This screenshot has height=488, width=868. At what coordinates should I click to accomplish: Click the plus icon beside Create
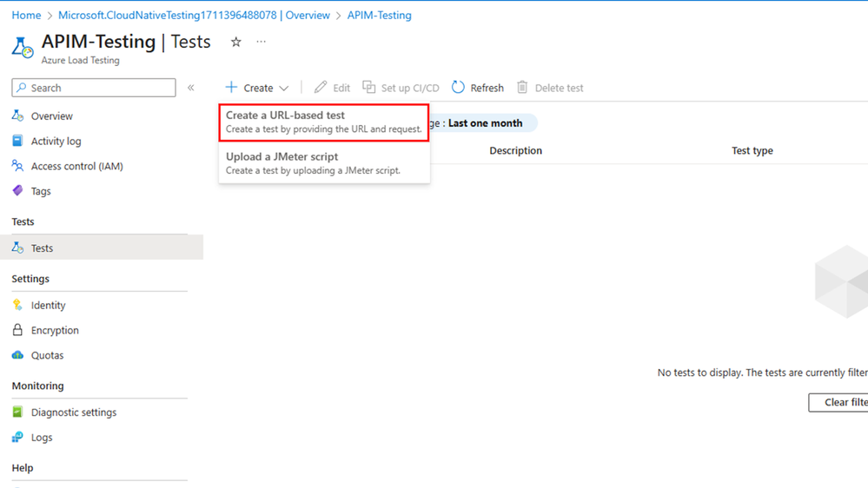pyautogui.click(x=231, y=88)
